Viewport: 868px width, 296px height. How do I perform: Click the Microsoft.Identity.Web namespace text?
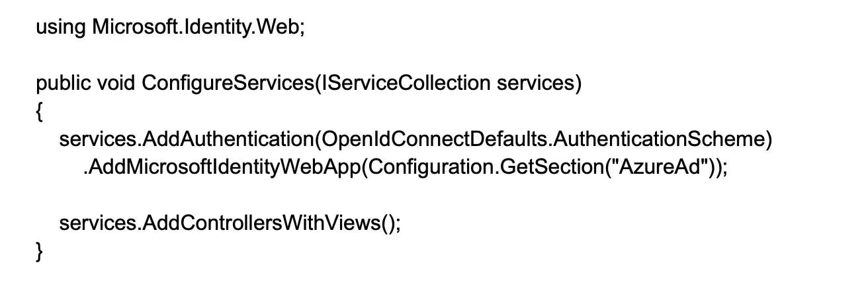coord(196,28)
